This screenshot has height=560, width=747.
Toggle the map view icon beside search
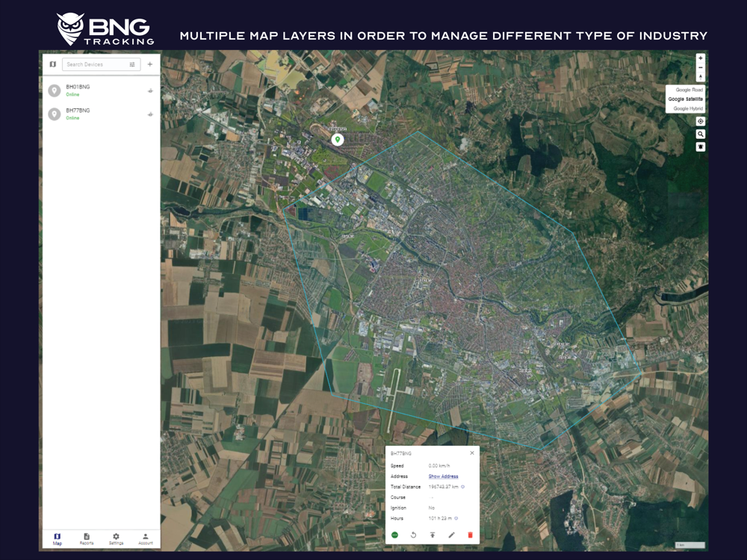53,64
